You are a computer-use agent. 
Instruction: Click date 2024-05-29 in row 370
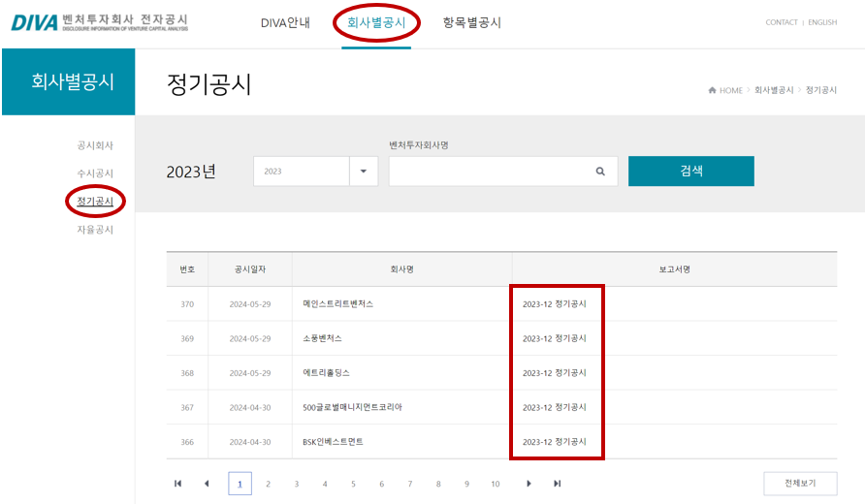coord(250,303)
